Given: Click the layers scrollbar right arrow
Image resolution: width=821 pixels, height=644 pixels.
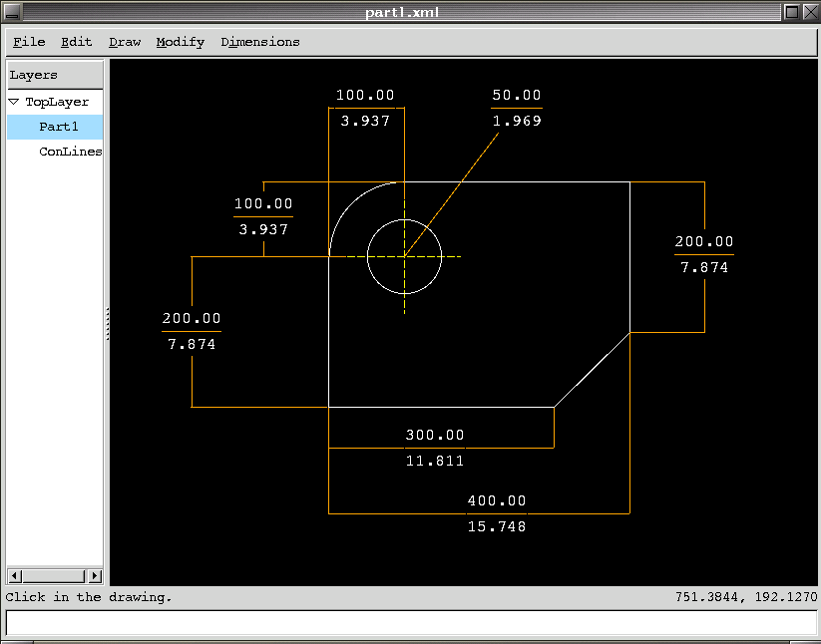Looking at the screenshot, I should [x=96, y=575].
